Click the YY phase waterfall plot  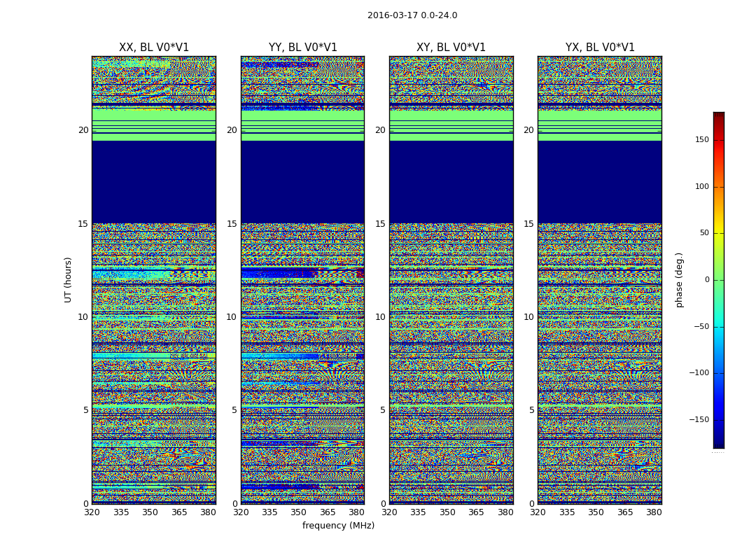303,280
